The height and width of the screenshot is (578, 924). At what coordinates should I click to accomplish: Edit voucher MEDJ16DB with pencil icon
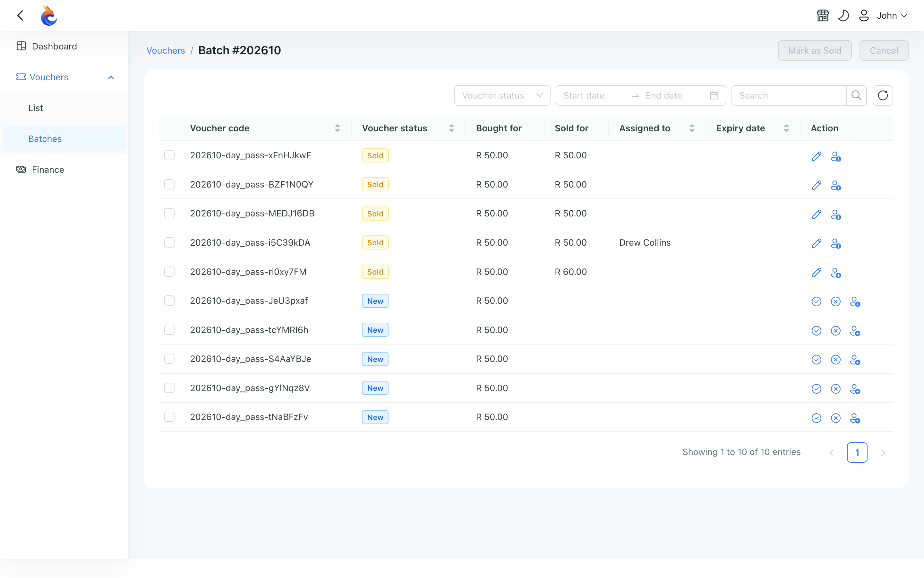816,215
